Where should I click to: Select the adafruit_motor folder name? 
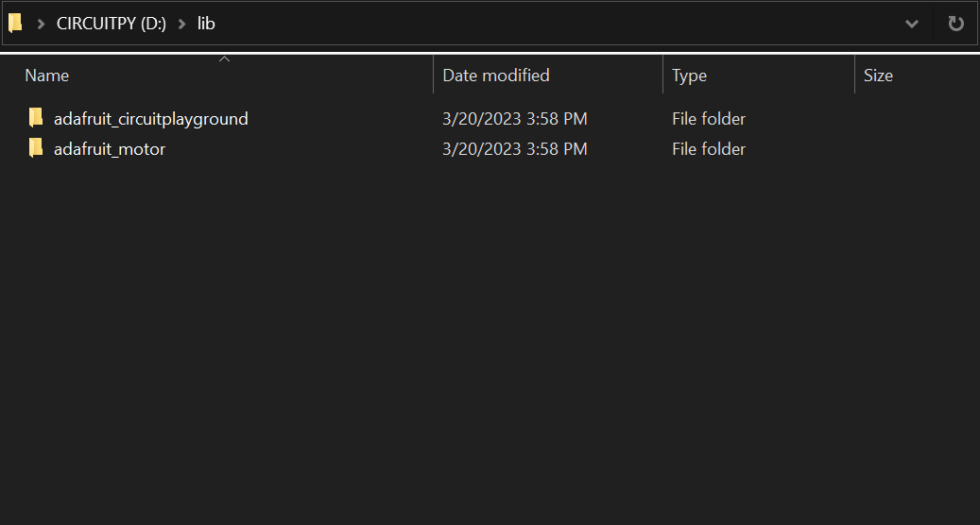click(x=110, y=149)
